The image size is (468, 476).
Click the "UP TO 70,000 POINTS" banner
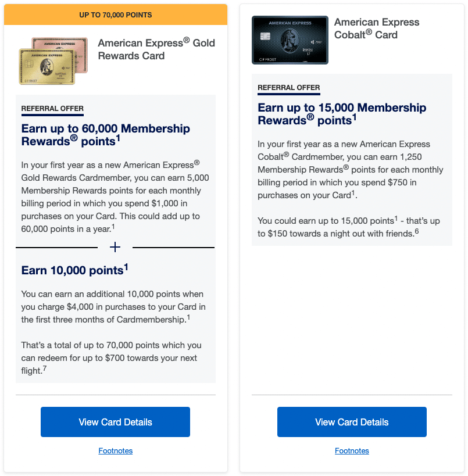pos(115,15)
